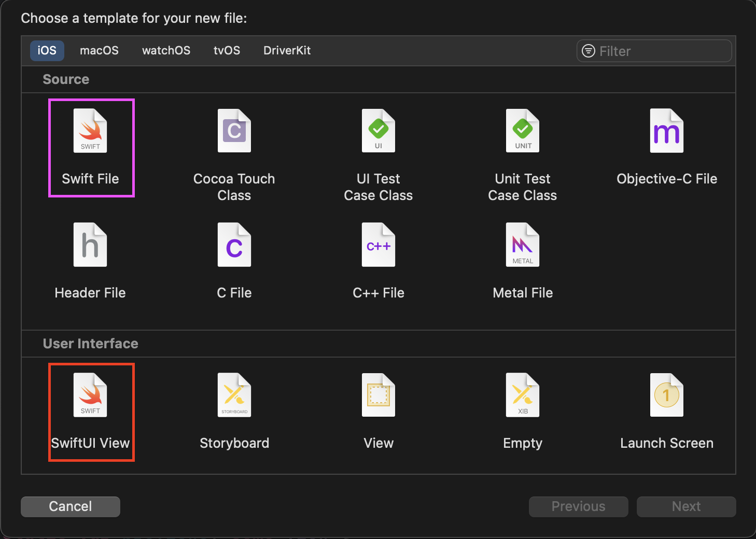Image resolution: width=756 pixels, height=539 pixels.
Task: Click the "SwiftUI View" label text
Action: click(x=90, y=443)
